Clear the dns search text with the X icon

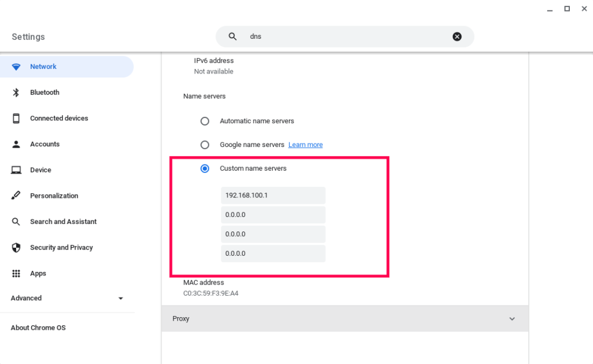457,36
